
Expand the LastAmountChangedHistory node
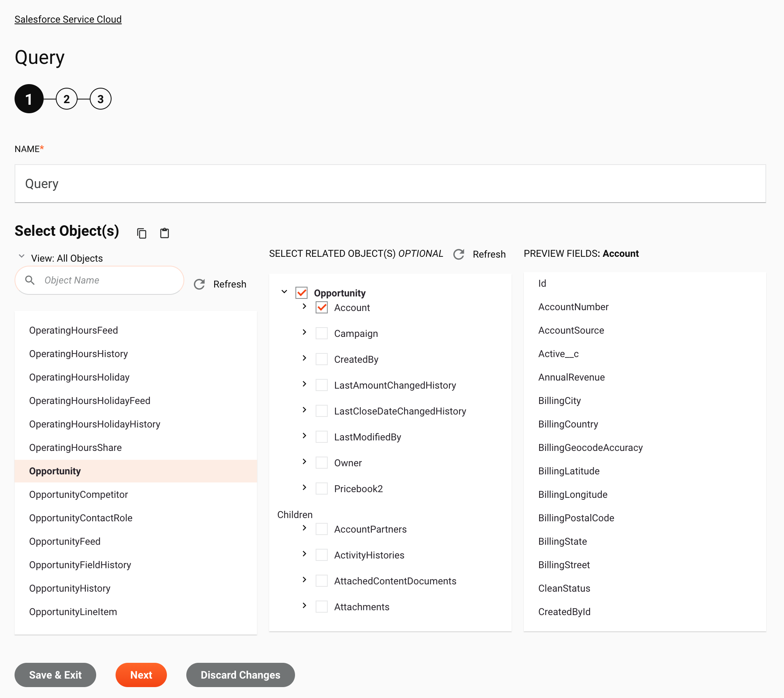(x=304, y=384)
